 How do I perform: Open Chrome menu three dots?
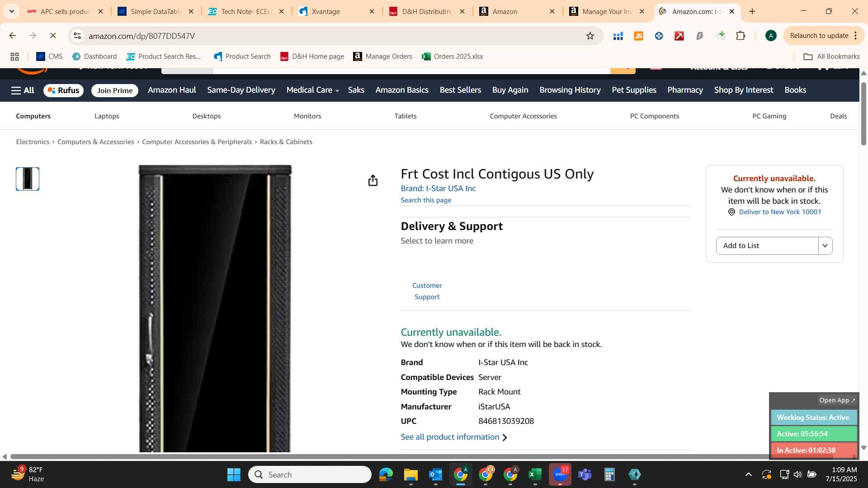point(856,36)
